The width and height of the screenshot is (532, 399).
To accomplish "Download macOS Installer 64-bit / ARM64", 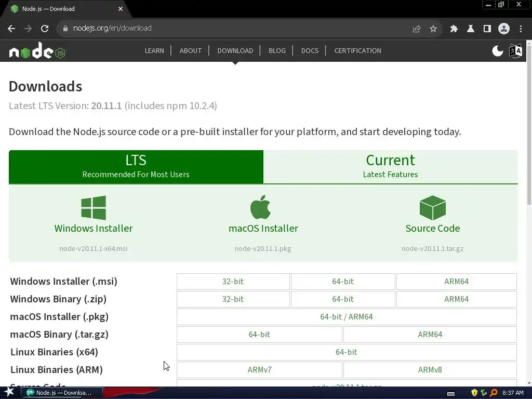I will [x=347, y=316].
